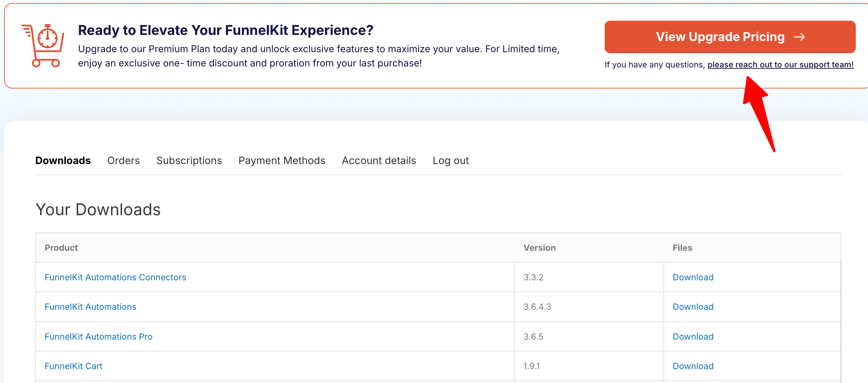This screenshot has height=383, width=868.
Task: Open the FunnelKit Cart product link
Action: click(73, 366)
